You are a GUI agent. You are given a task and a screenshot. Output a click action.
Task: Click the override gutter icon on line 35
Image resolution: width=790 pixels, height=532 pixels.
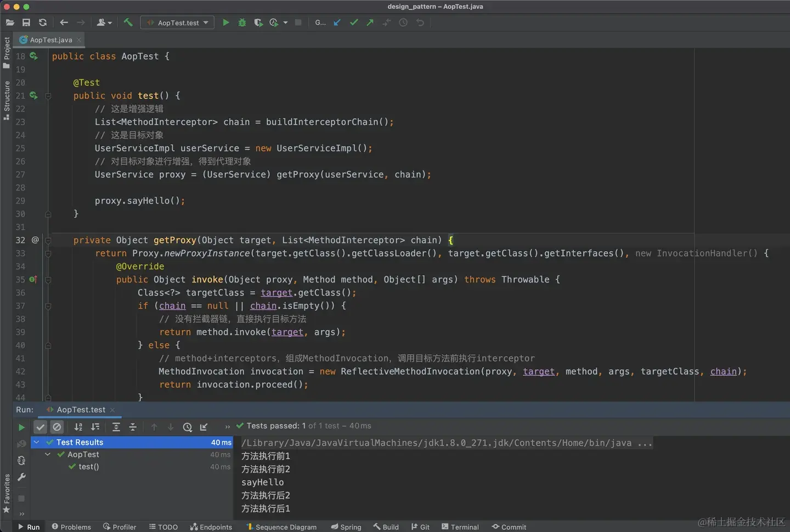click(x=33, y=280)
